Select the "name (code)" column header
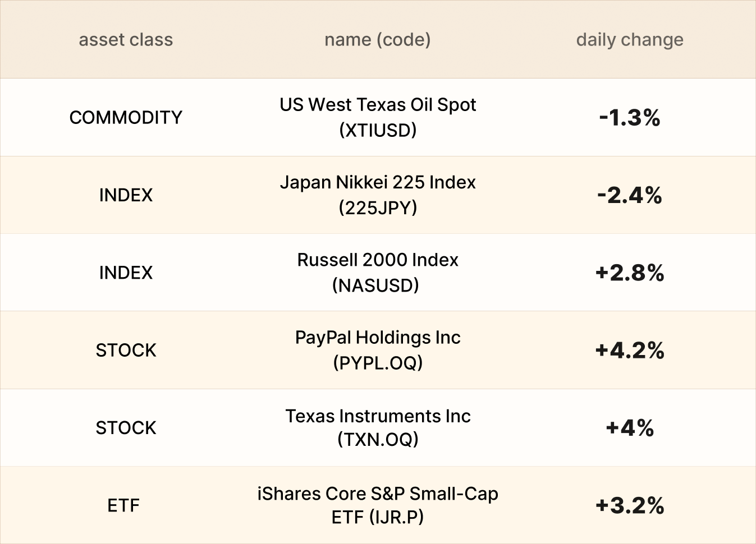The height and width of the screenshot is (544, 756). (377, 40)
